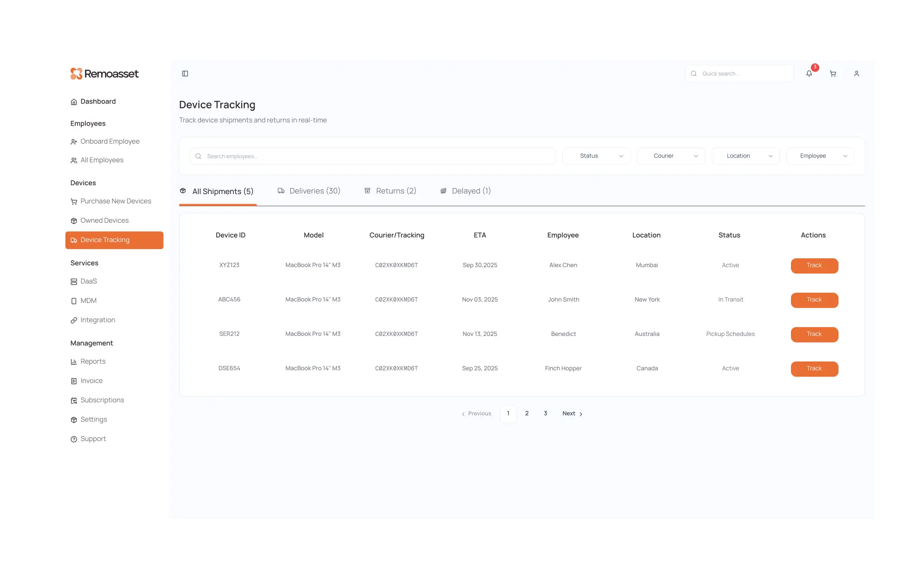Screen dimensions: 924x579
Task: Open Onboard Employee in sidebar
Action: click(x=110, y=141)
